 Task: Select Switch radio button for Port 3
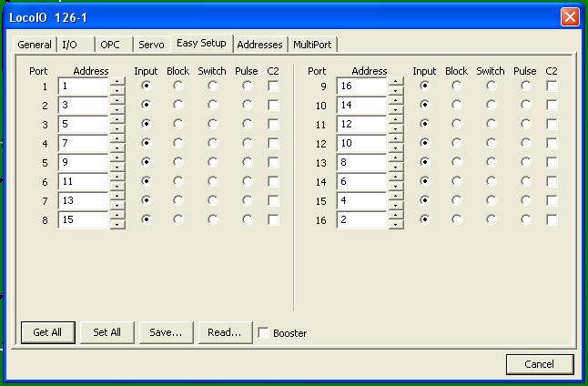tap(212, 124)
